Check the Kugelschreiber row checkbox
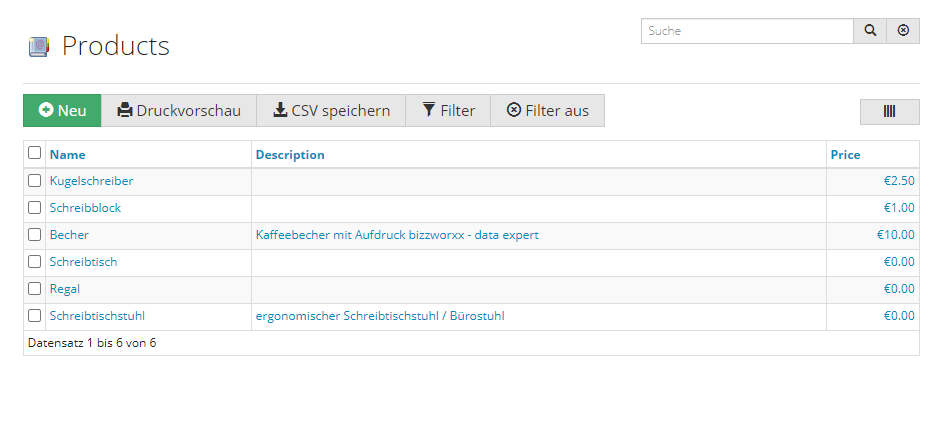 coord(34,181)
